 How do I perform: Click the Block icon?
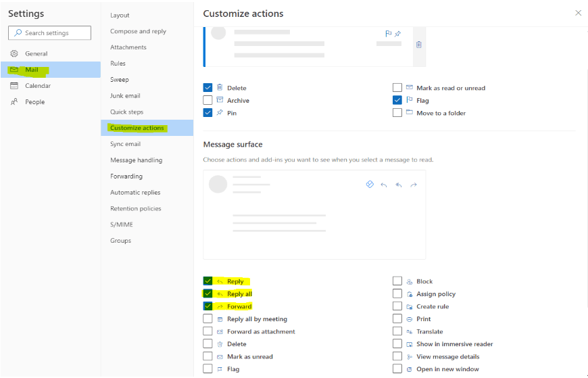410,281
